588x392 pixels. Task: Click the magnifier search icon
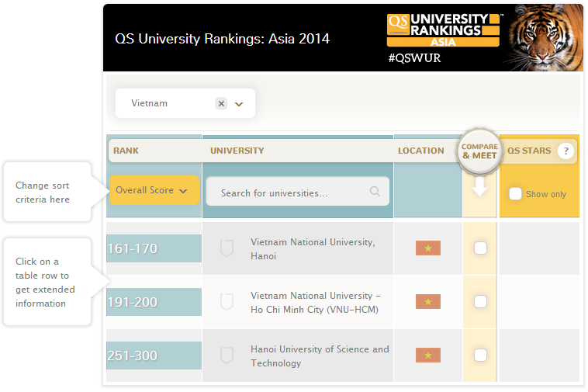point(375,191)
